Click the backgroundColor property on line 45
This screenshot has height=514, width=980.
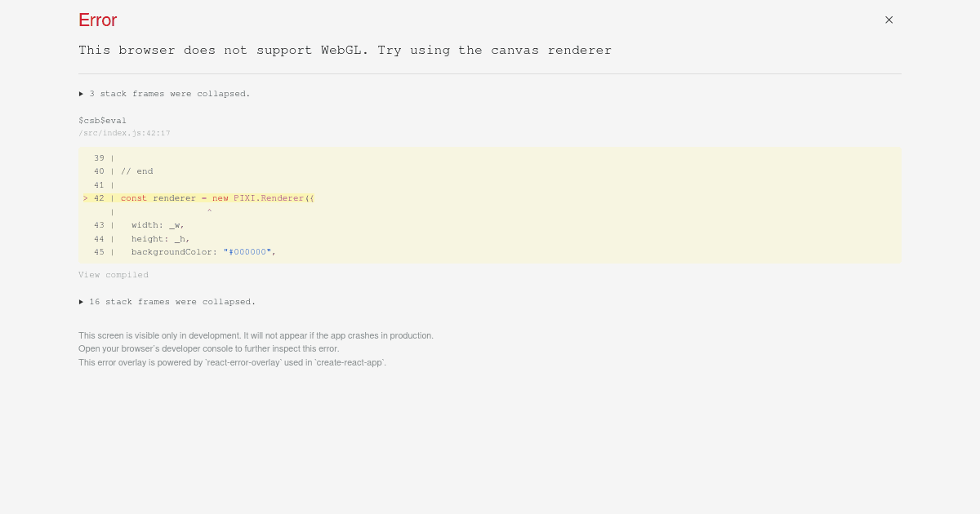click(x=174, y=252)
